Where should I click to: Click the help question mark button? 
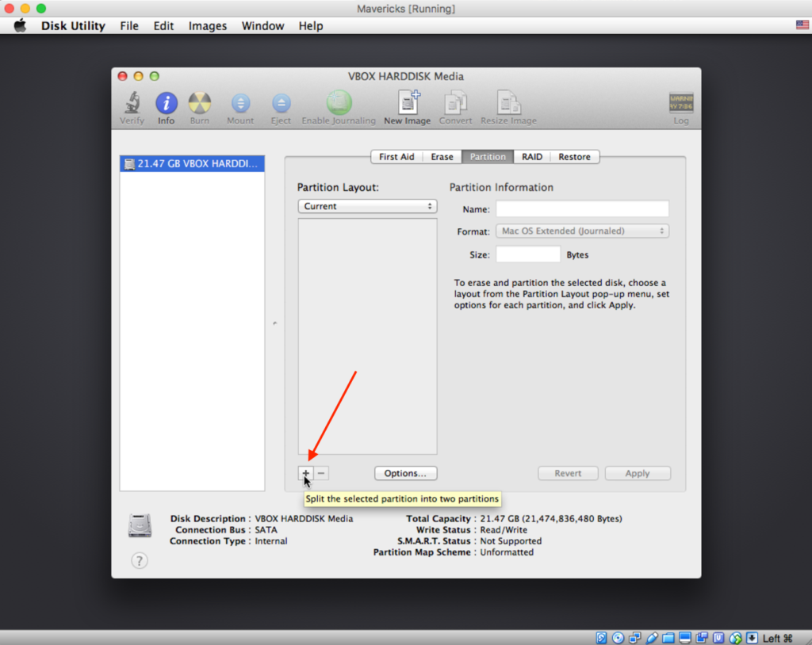pyautogui.click(x=140, y=561)
